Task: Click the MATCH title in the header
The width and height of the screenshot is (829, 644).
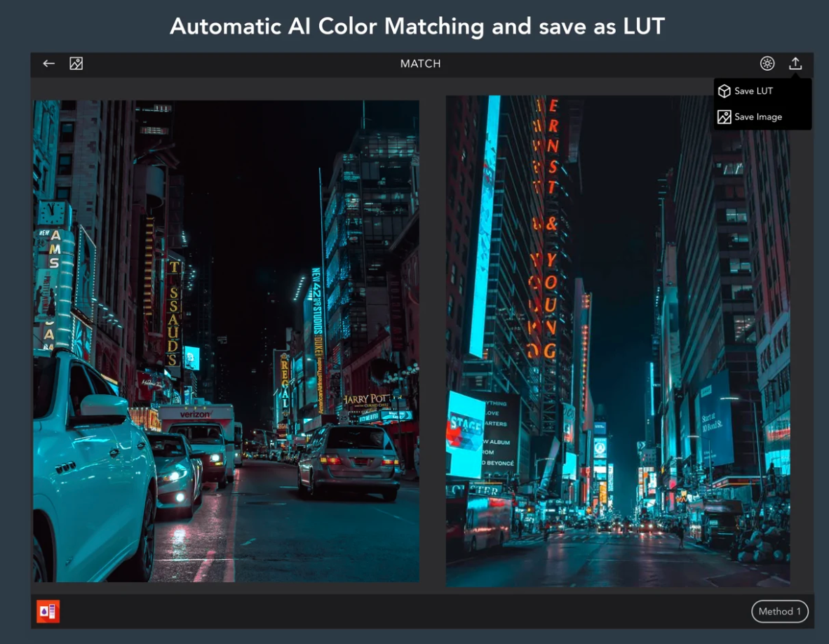Action: pos(420,63)
